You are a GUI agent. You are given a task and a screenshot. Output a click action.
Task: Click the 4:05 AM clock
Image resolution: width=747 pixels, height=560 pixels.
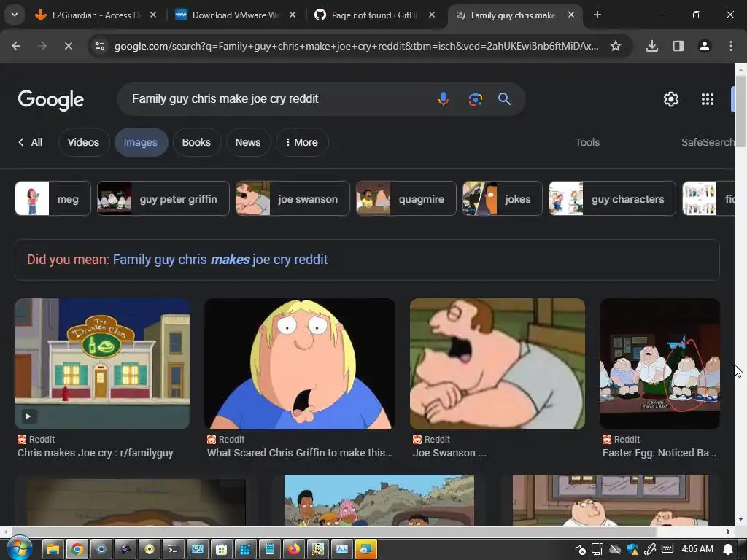697,548
